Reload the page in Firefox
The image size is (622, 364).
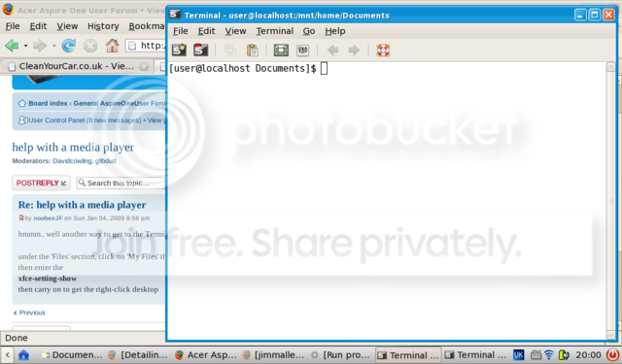(x=69, y=46)
